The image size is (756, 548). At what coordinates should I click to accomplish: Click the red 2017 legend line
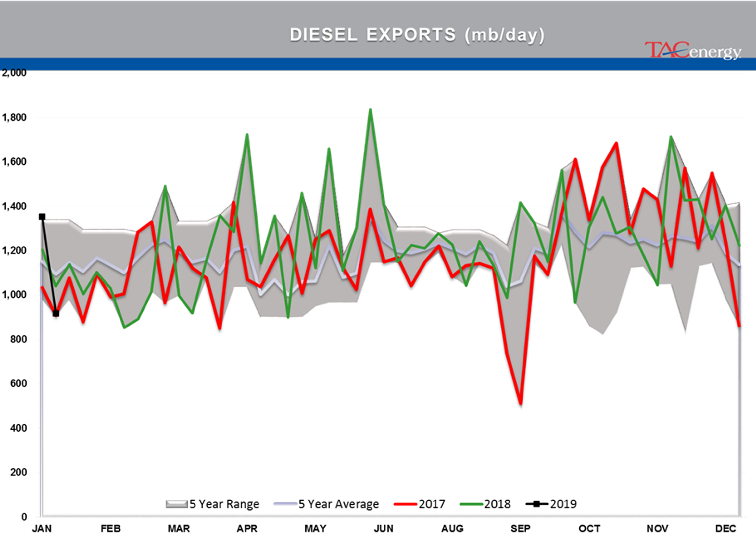tap(405, 504)
